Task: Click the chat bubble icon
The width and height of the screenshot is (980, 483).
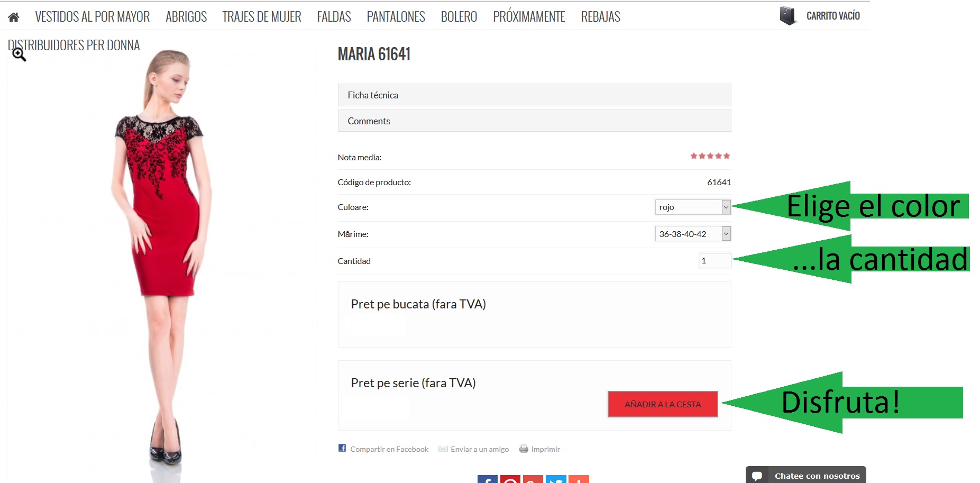Action: pyautogui.click(x=757, y=476)
